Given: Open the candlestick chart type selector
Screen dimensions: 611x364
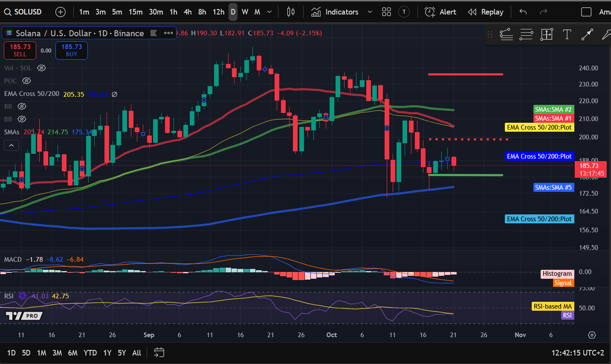Looking at the screenshot, I should click(x=291, y=12).
